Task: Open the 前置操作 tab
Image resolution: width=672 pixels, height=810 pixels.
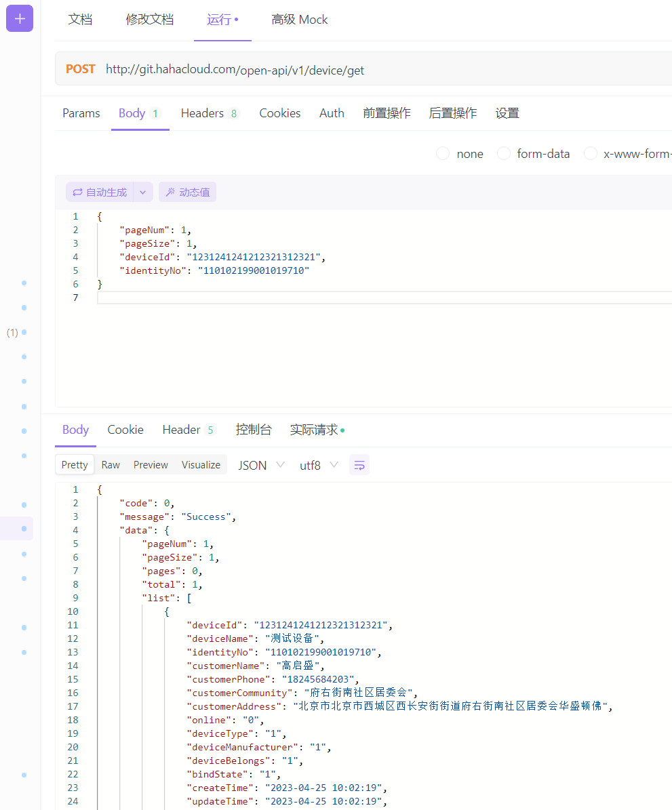Action: click(x=387, y=113)
